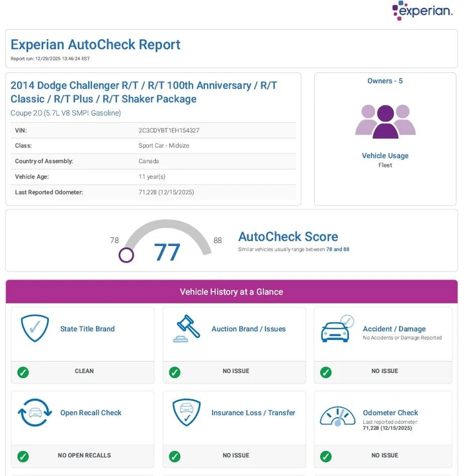Click the green checkmark under Accident / Damage
Image resolution: width=465 pixels, height=476 pixels.
(326, 372)
